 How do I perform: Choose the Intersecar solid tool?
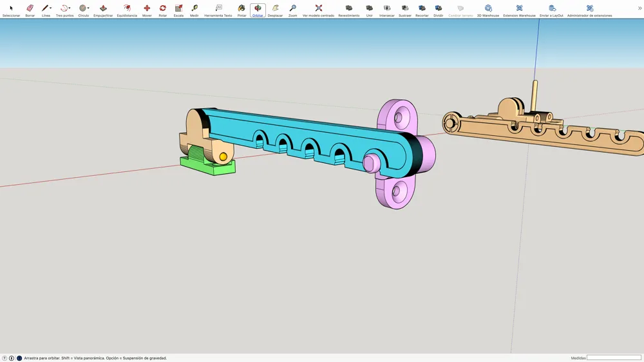(386, 10)
